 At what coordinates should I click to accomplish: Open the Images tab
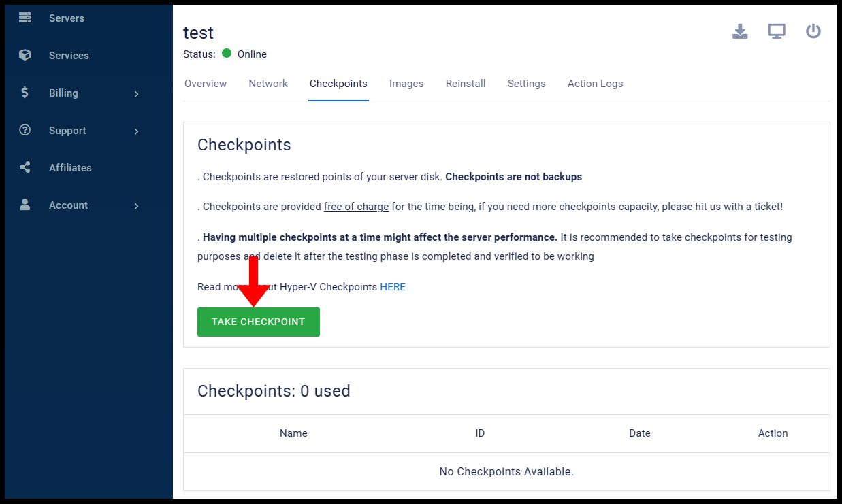coord(406,83)
